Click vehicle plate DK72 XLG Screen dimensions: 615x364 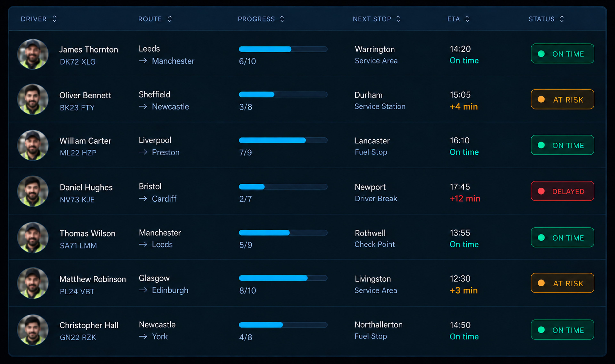click(78, 62)
